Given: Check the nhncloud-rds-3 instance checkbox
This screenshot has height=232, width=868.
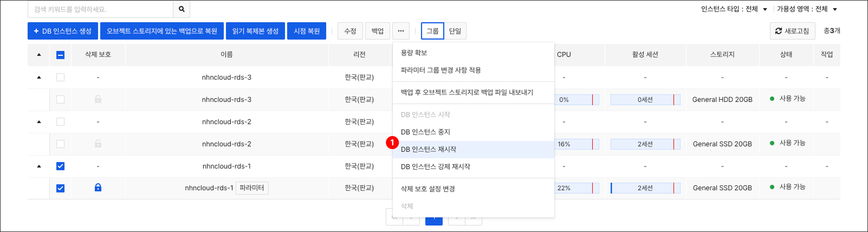Looking at the screenshot, I should coord(60,100).
